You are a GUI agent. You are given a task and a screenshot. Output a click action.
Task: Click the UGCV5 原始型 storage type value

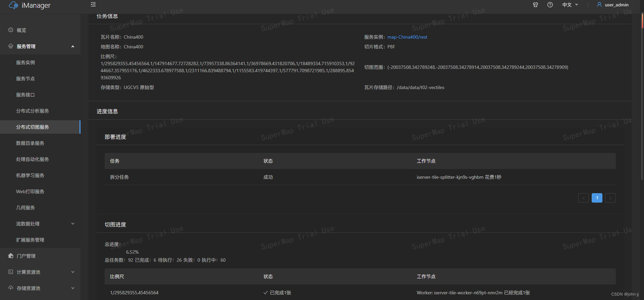click(x=139, y=87)
